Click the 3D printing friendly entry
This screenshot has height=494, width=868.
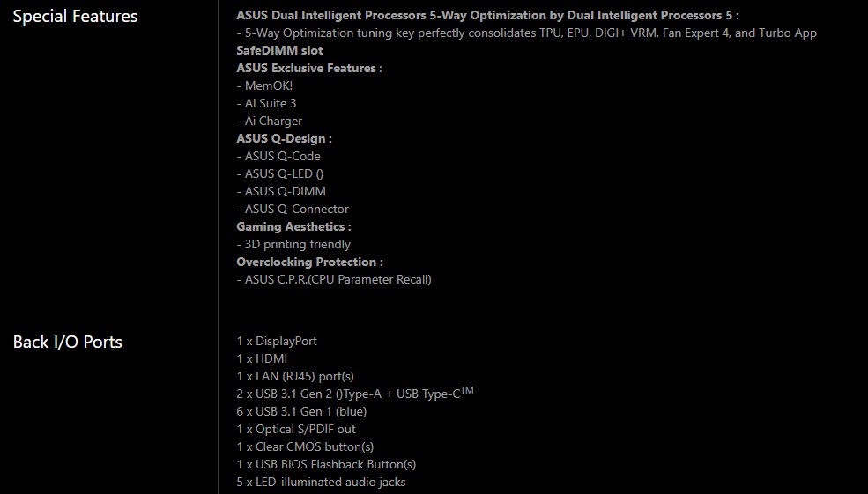click(x=293, y=244)
